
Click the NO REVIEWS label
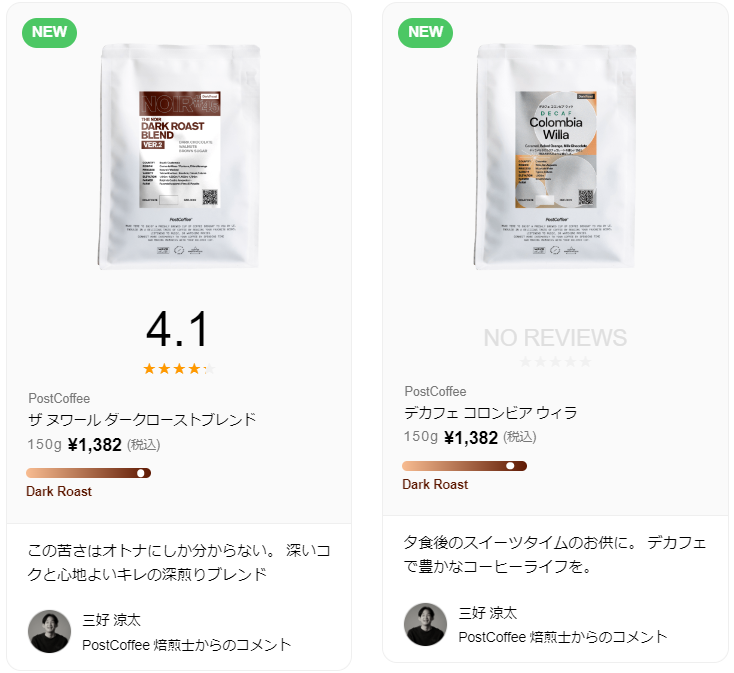555,338
